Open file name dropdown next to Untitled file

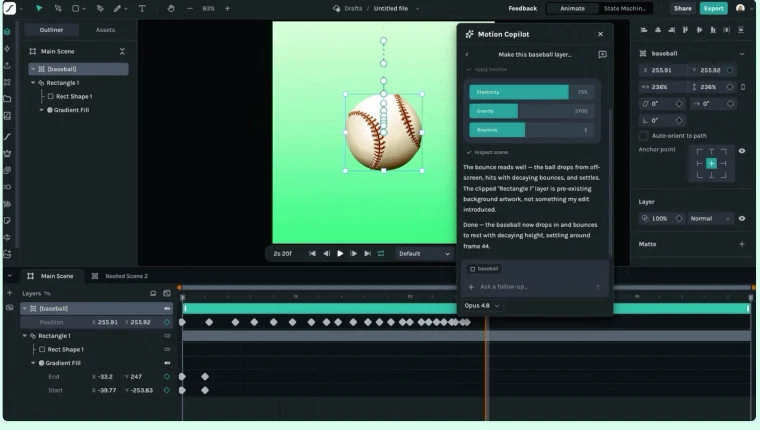417,9
